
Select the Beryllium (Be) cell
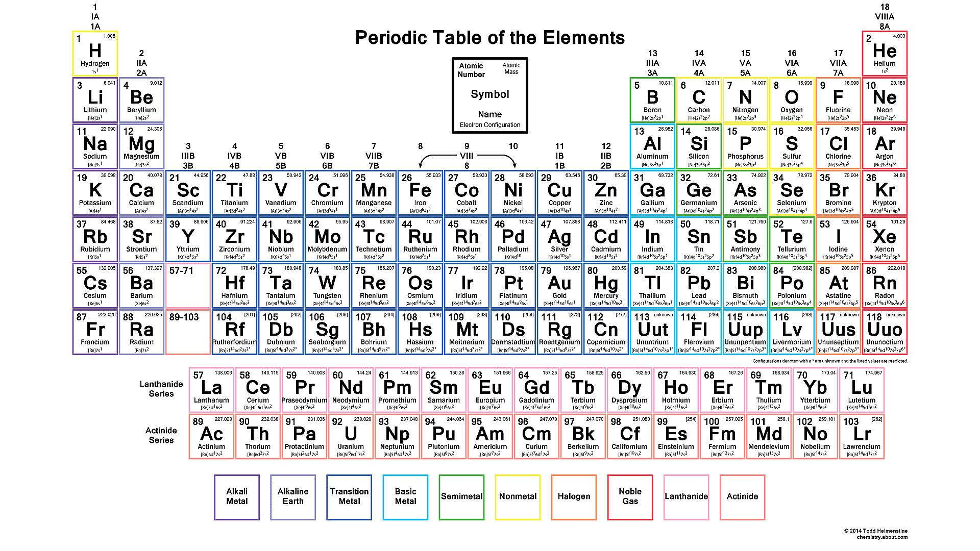(x=141, y=100)
